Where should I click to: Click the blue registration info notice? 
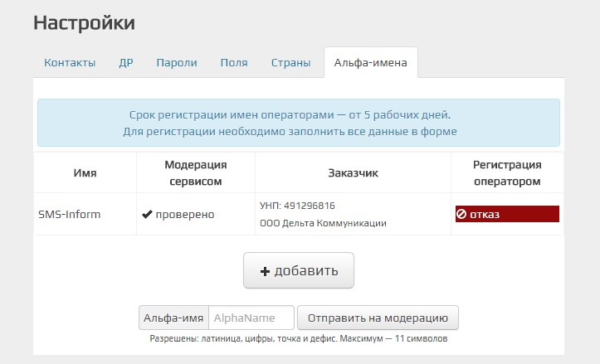[x=299, y=123]
